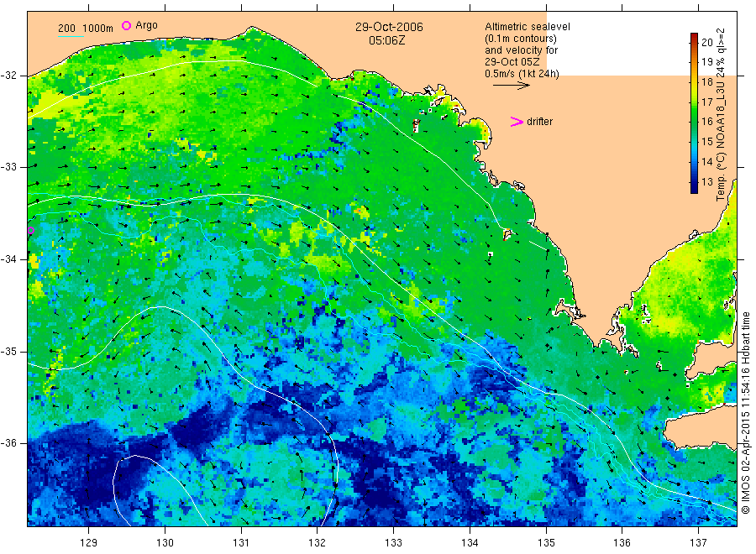Click the '(0.1m contours)' text
The height and width of the screenshot is (554, 756).
pyautogui.click(x=521, y=39)
